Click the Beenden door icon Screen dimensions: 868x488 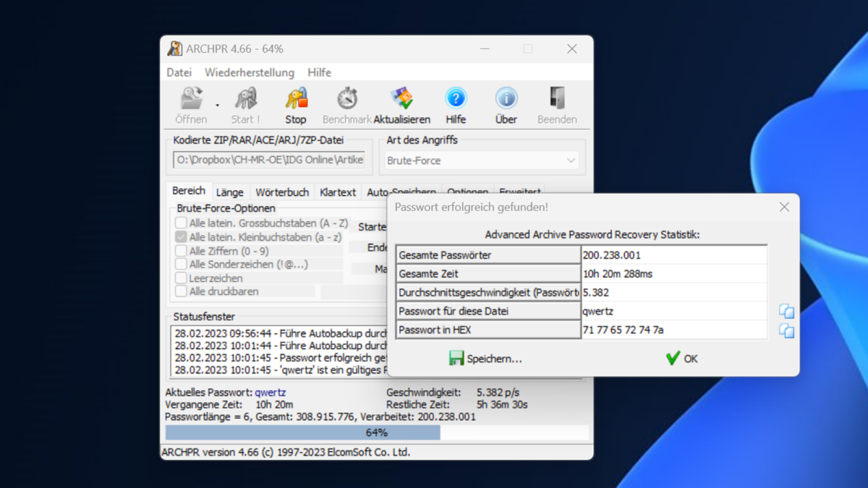[557, 98]
